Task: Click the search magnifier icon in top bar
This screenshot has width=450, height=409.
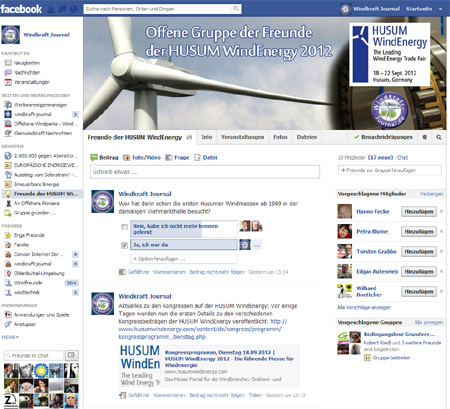Action: 236,9
